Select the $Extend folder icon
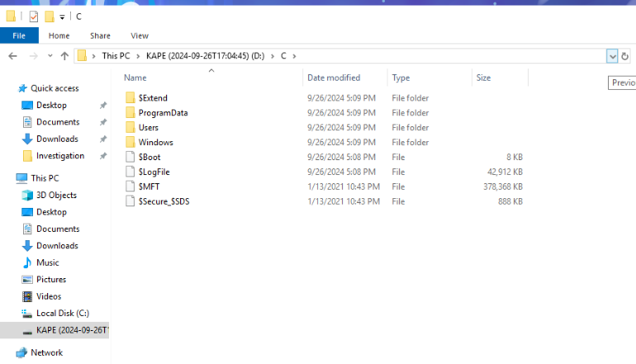The image size is (636, 364). point(131,97)
